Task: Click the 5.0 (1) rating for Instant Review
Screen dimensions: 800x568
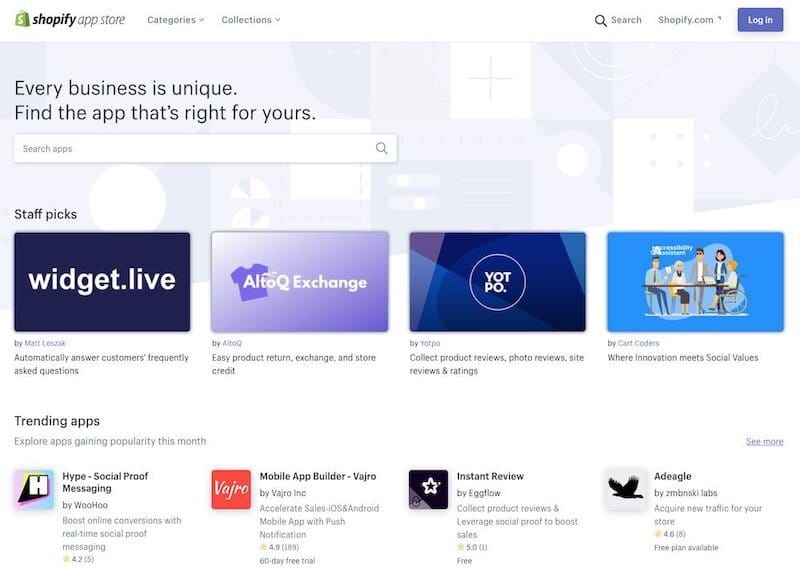Action: (472, 547)
